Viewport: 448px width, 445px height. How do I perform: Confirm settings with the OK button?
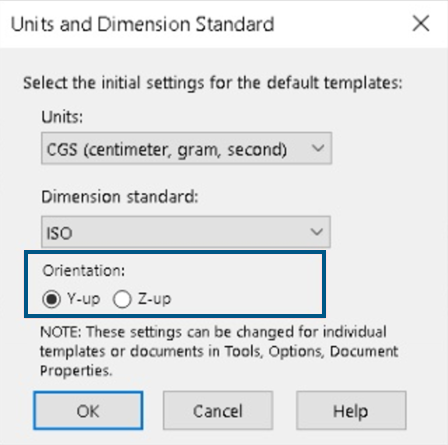click(x=88, y=410)
